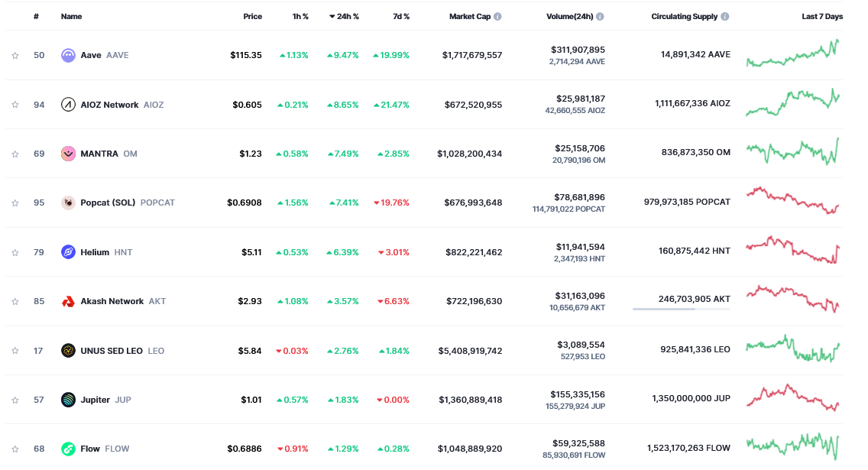The height and width of the screenshot is (470, 868).
Task: Click Last 7 Days column header
Action: tap(822, 17)
